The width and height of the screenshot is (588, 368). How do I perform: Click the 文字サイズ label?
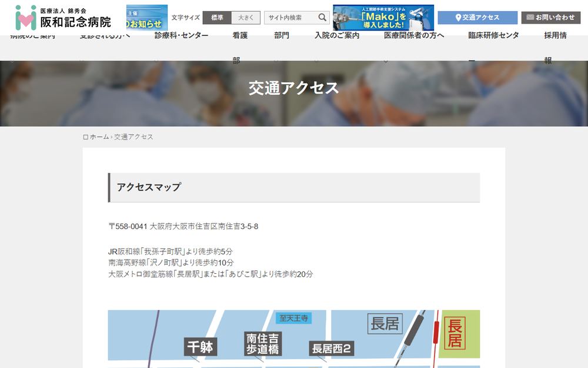click(186, 17)
